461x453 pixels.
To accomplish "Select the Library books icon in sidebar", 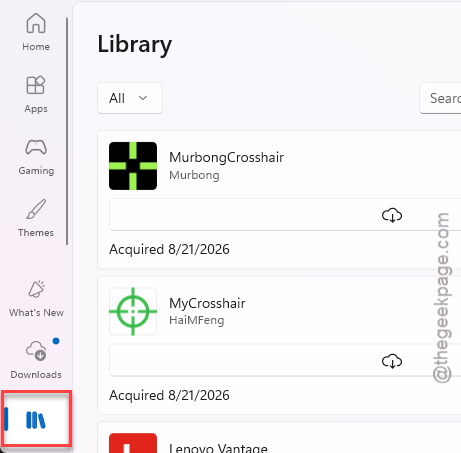I will (x=36, y=420).
